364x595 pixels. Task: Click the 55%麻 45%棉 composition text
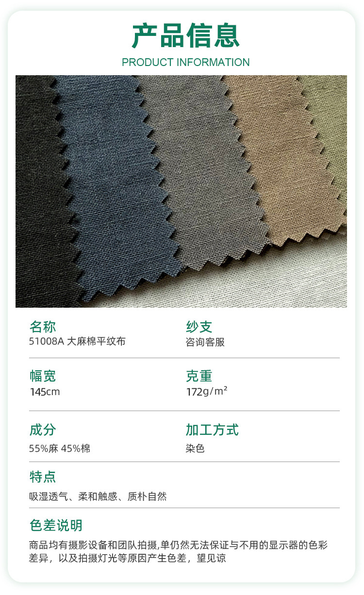click(60, 448)
